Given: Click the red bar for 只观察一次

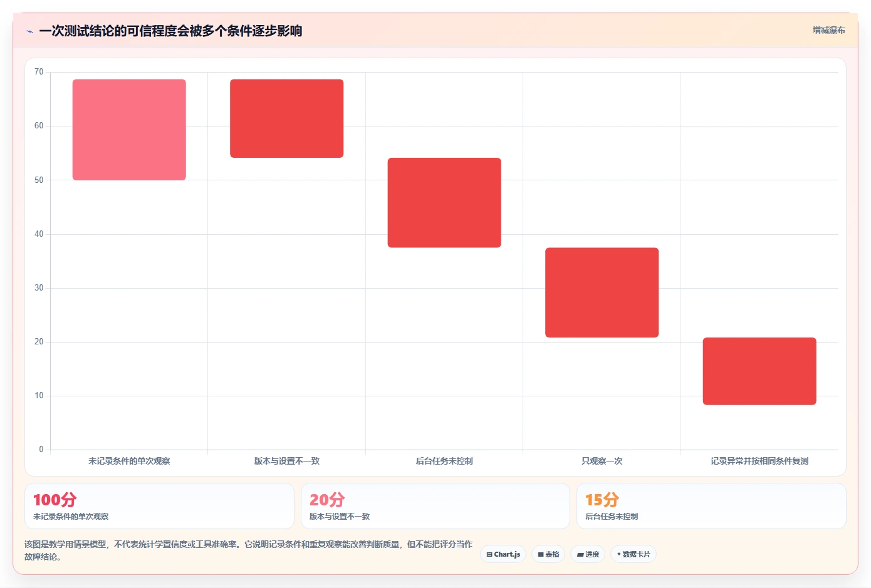Looking at the screenshot, I should 602,292.
